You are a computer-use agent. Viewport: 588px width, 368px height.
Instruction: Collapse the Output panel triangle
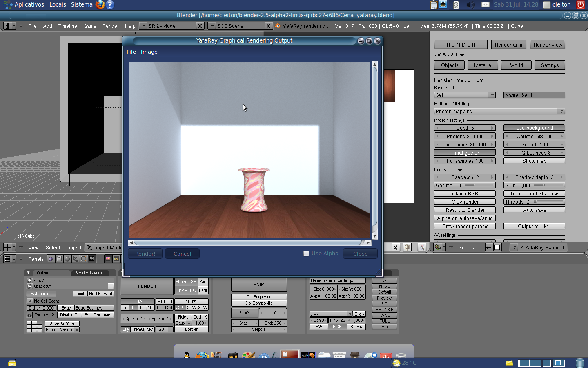coord(28,273)
